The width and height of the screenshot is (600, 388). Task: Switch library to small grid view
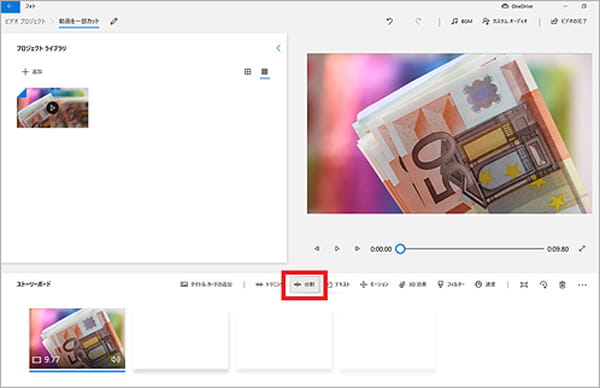(x=248, y=72)
